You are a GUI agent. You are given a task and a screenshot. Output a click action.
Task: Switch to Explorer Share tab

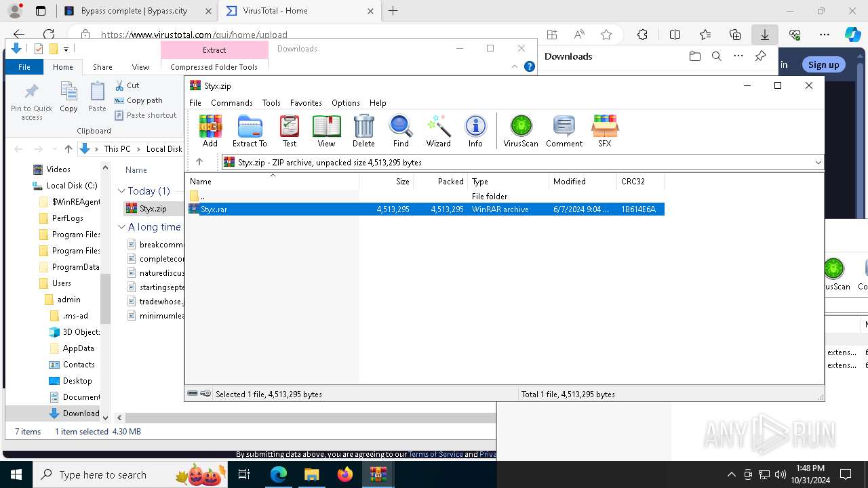coord(102,67)
